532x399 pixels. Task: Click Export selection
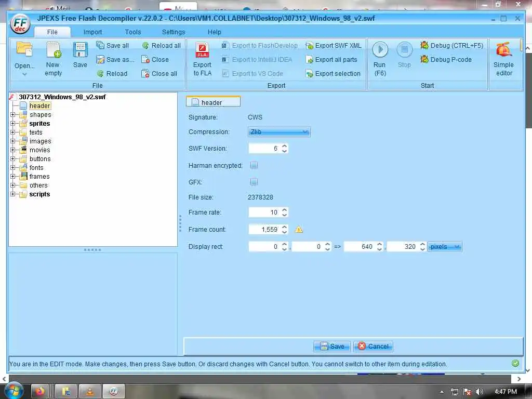coord(333,74)
